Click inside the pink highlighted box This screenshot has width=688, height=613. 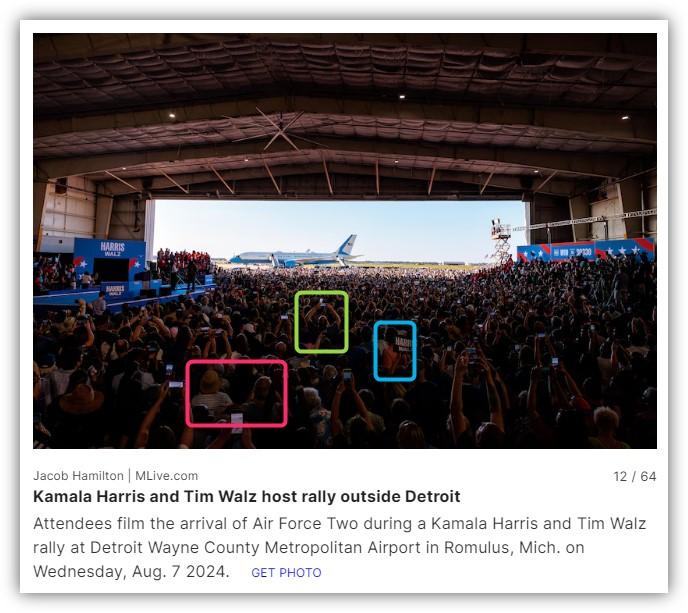coord(236,393)
